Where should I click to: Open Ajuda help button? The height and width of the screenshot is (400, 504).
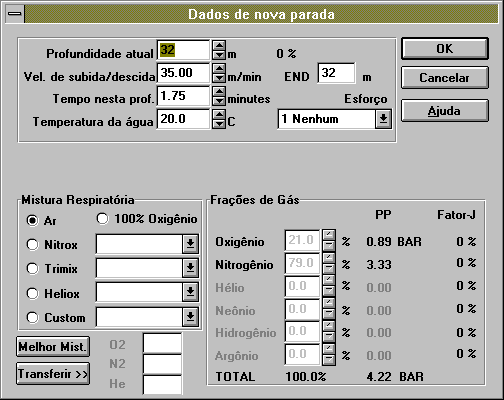click(445, 111)
